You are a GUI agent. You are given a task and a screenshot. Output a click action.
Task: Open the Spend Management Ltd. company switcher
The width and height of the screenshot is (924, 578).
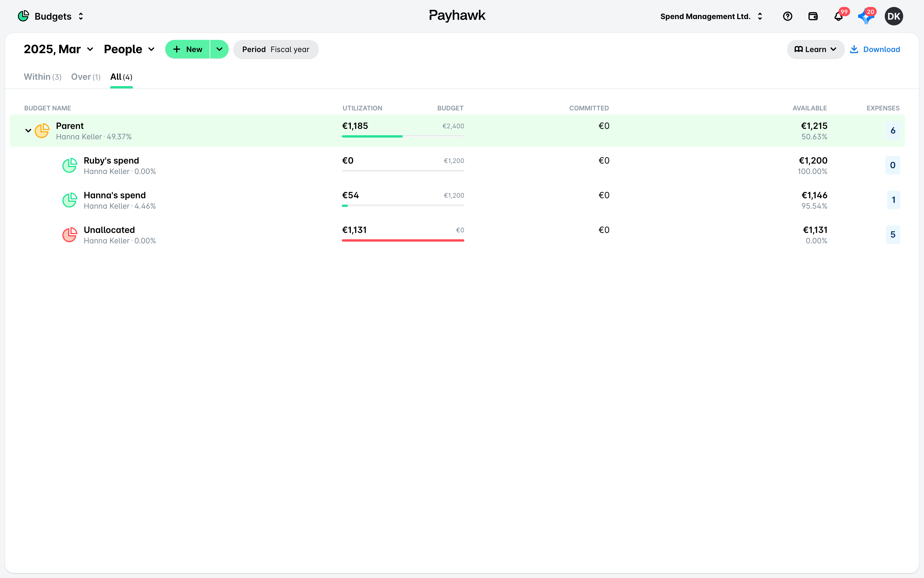(711, 16)
